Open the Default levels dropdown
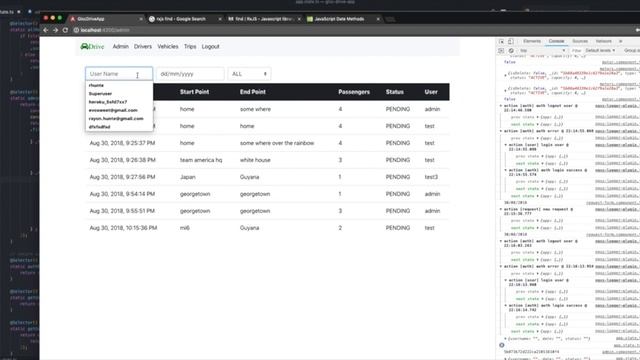 click(x=600, y=51)
